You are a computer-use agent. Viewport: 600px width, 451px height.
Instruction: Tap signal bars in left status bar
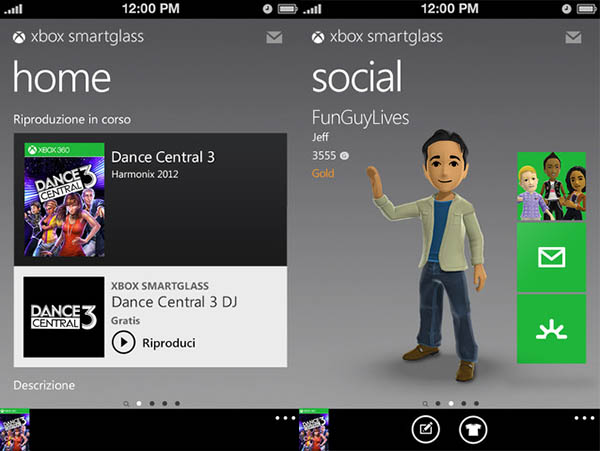tap(13, 9)
